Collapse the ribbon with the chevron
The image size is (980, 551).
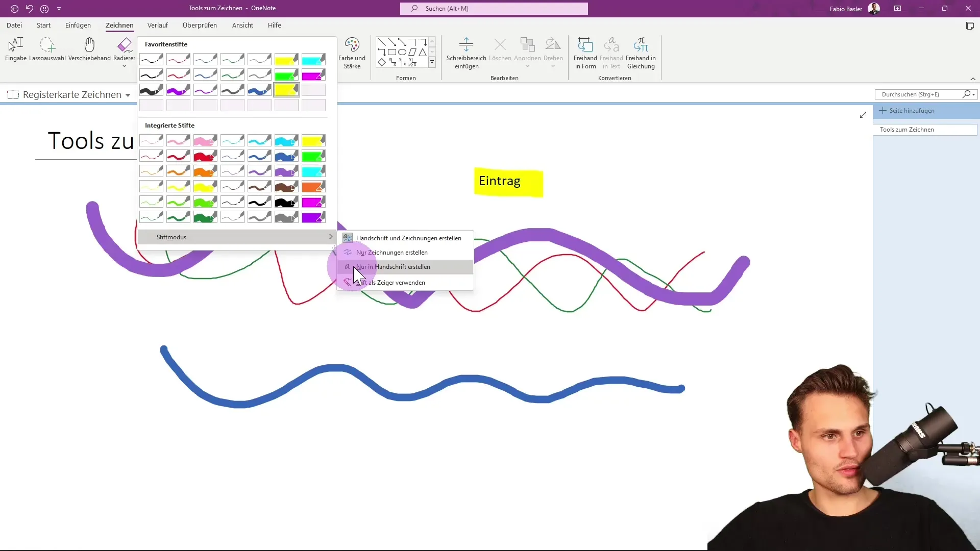973,79
